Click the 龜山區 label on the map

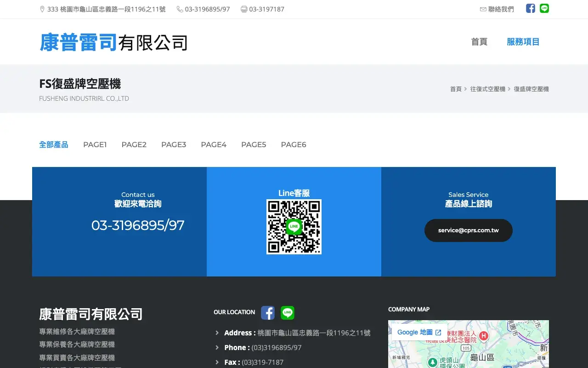482,357
